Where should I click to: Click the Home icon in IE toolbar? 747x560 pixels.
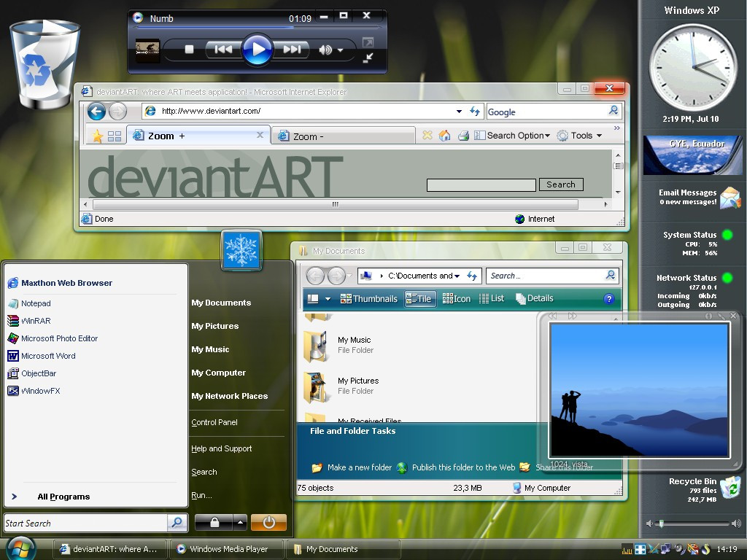coord(444,136)
